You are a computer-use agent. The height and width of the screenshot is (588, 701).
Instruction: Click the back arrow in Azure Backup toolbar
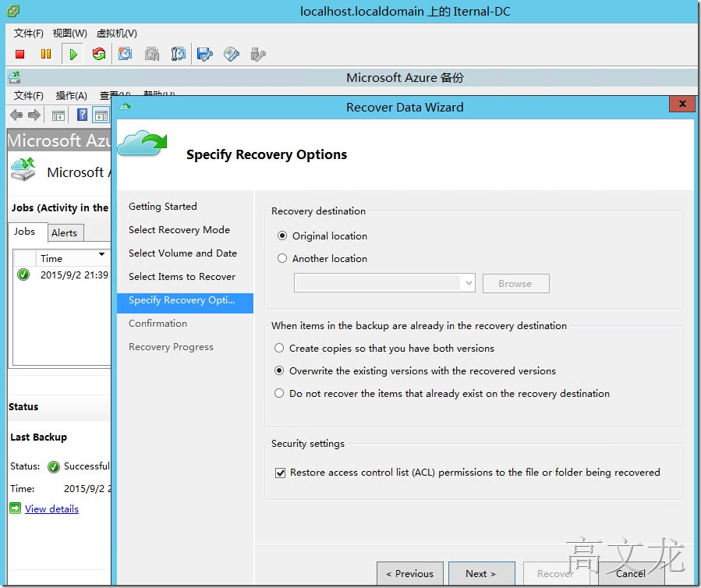16,115
